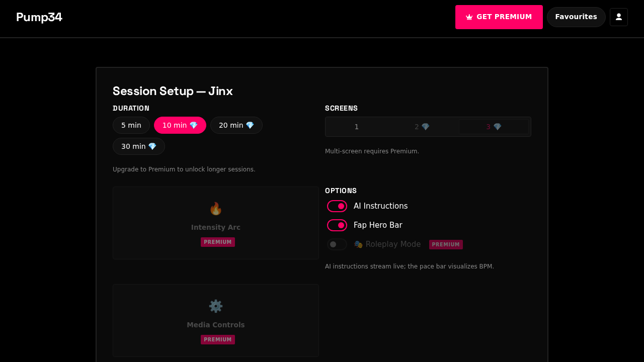Click the Intensity Arc flame icon

pyautogui.click(x=216, y=209)
